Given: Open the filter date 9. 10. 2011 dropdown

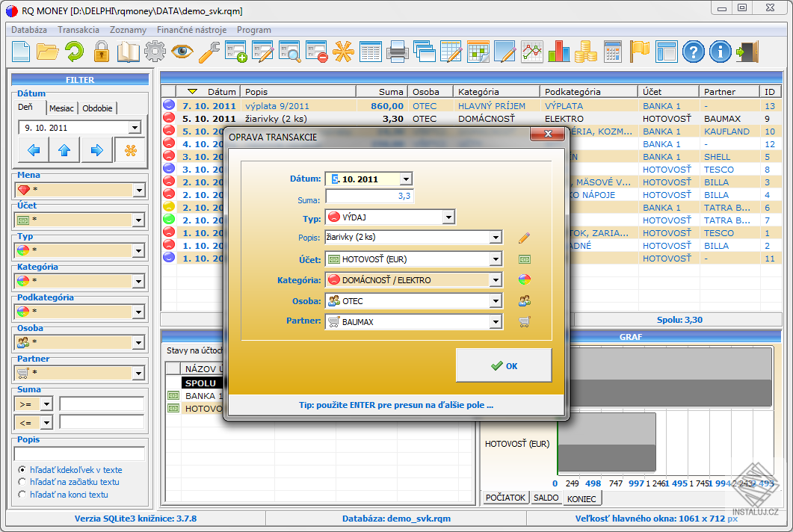Looking at the screenshot, I should click(135, 128).
